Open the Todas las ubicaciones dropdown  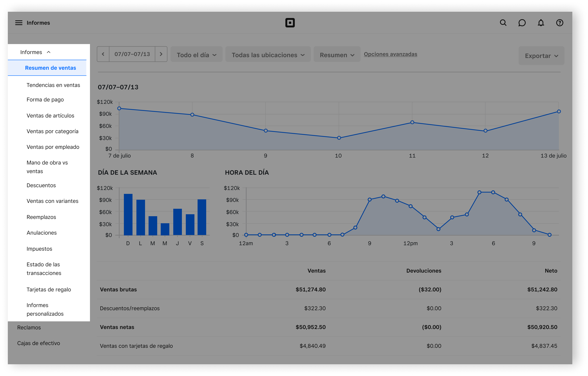click(x=268, y=55)
